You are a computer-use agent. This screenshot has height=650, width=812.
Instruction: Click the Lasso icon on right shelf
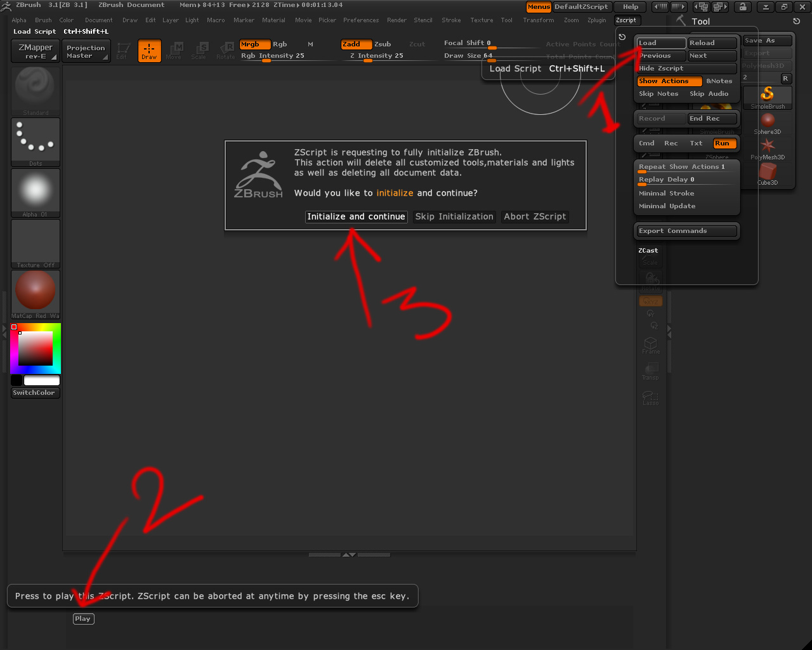[x=650, y=397]
